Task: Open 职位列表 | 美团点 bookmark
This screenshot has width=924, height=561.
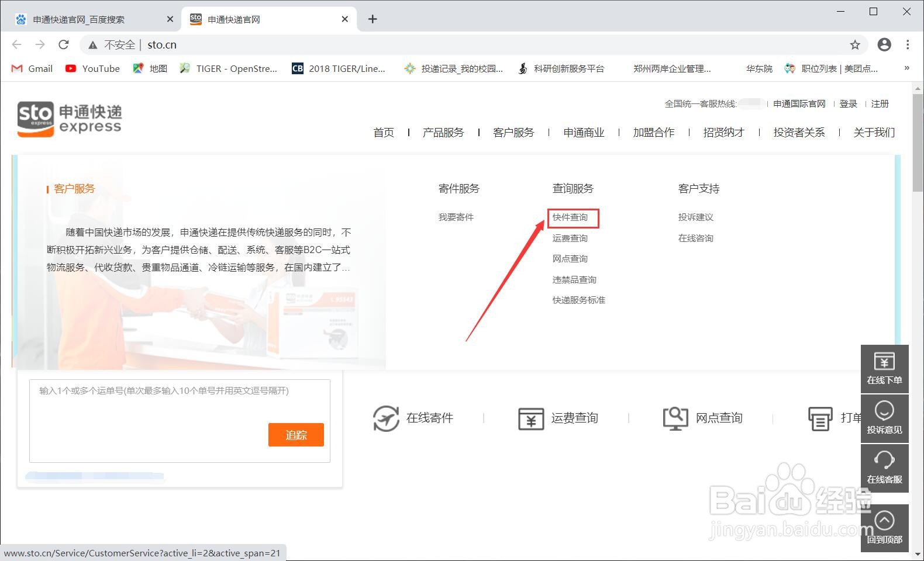Action: click(831, 68)
